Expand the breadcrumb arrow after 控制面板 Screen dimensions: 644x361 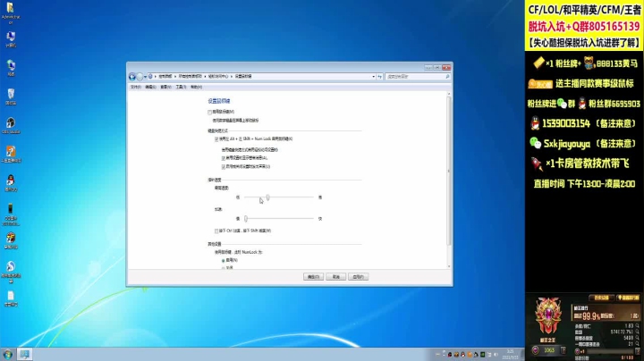click(175, 76)
